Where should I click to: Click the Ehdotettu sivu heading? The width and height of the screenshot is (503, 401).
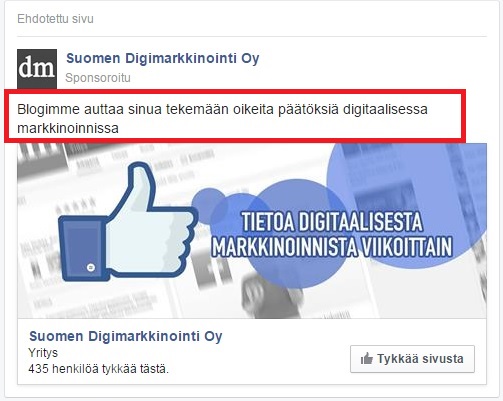[55, 19]
